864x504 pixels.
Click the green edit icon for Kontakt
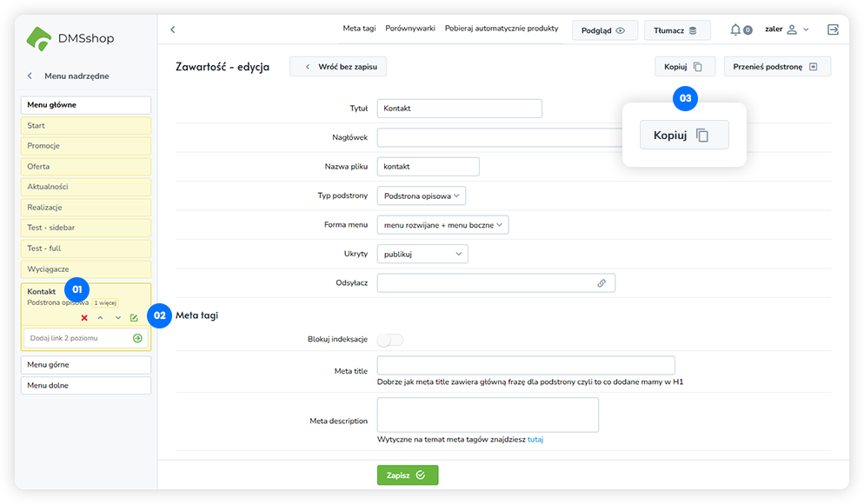tap(134, 318)
